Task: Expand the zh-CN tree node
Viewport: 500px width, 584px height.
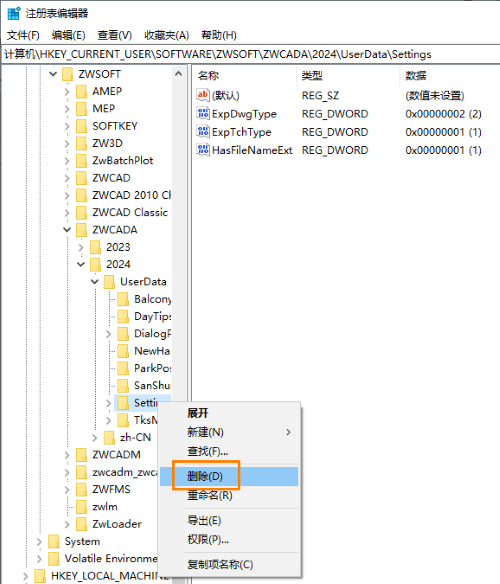Action: coord(95,438)
